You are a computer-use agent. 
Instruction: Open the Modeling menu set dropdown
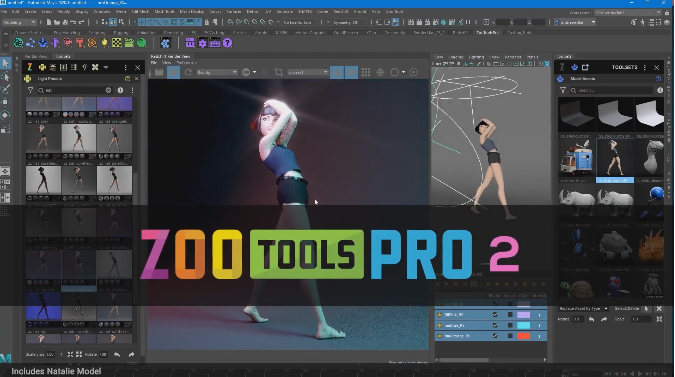click(x=19, y=22)
